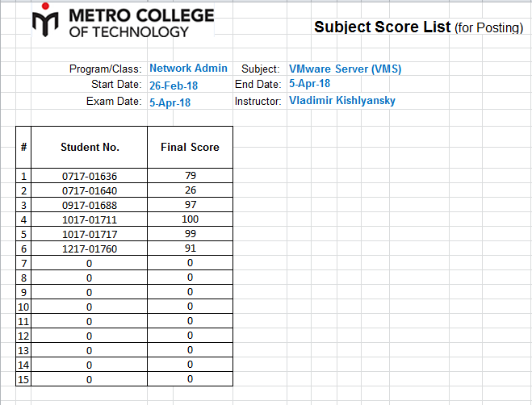Select the student number cell in row 13
532x405 pixels.
[x=90, y=350]
